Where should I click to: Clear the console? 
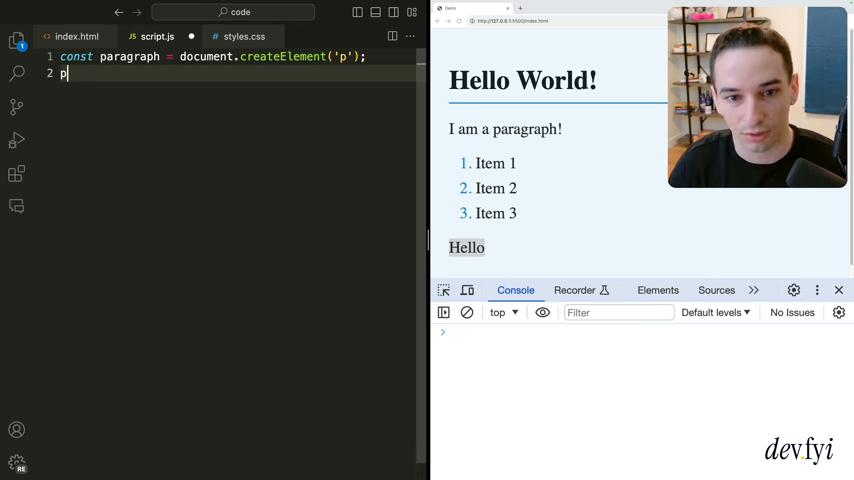click(x=467, y=313)
